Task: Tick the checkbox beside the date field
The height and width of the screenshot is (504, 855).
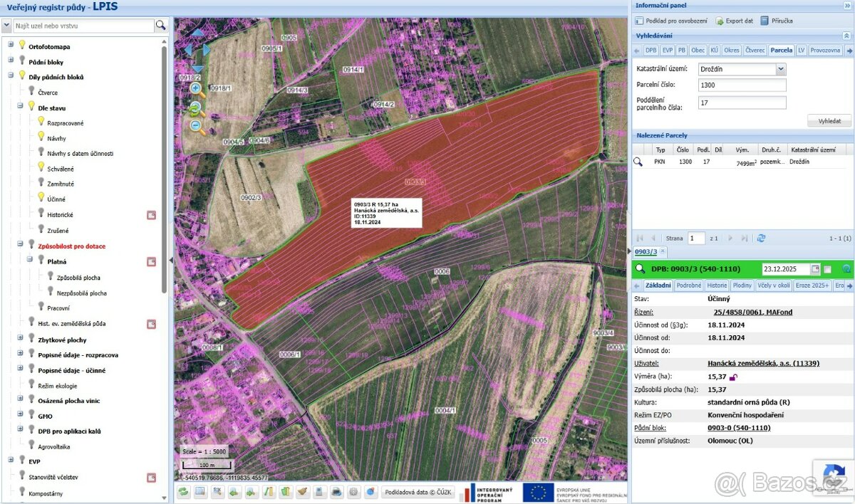Action: tap(828, 269)
